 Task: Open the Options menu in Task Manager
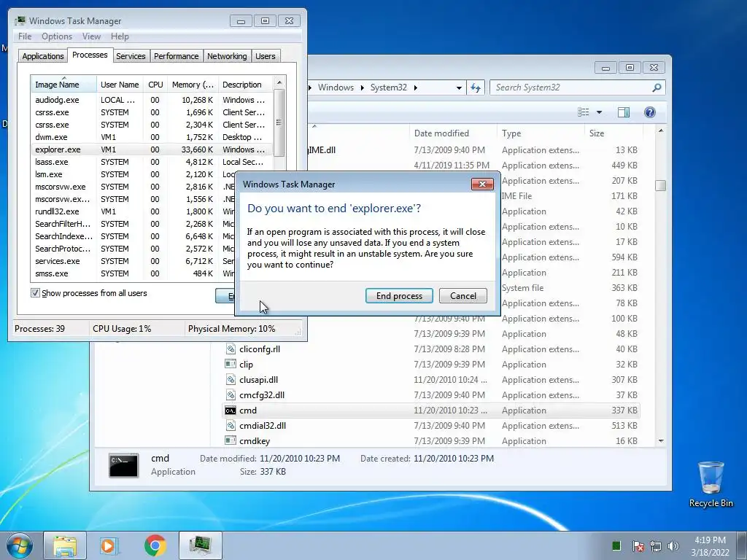click(57, 36)
